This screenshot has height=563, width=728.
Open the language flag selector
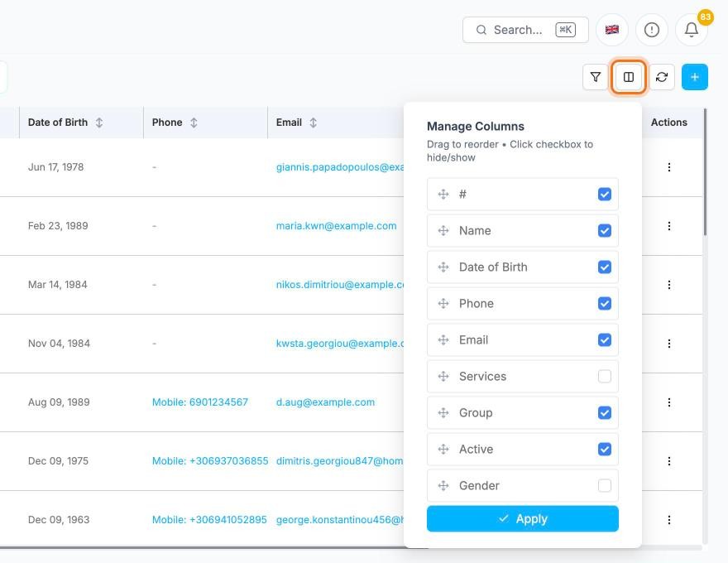[612, 30]
